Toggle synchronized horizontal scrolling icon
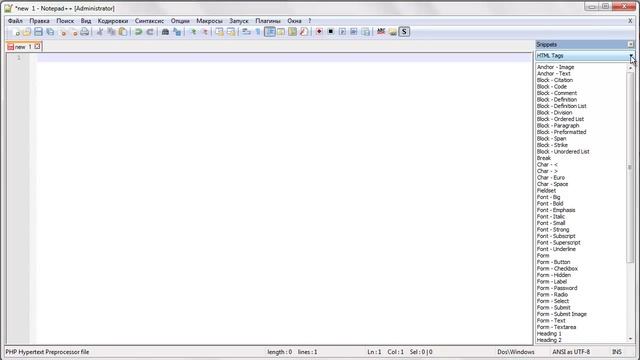This screenshot has height=360, width=640. [x=231, y=32]
